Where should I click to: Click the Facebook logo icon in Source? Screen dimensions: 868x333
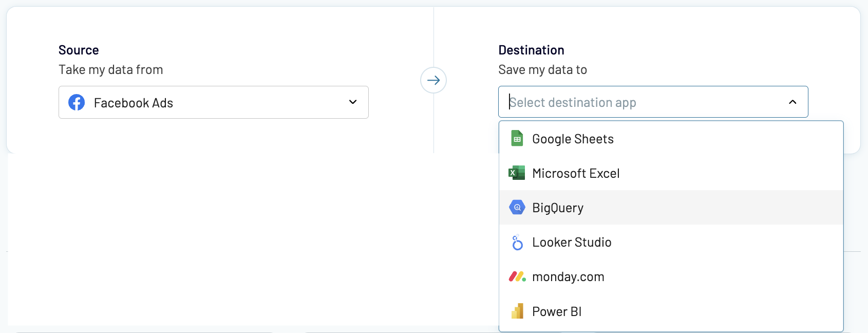pos(77,102)
